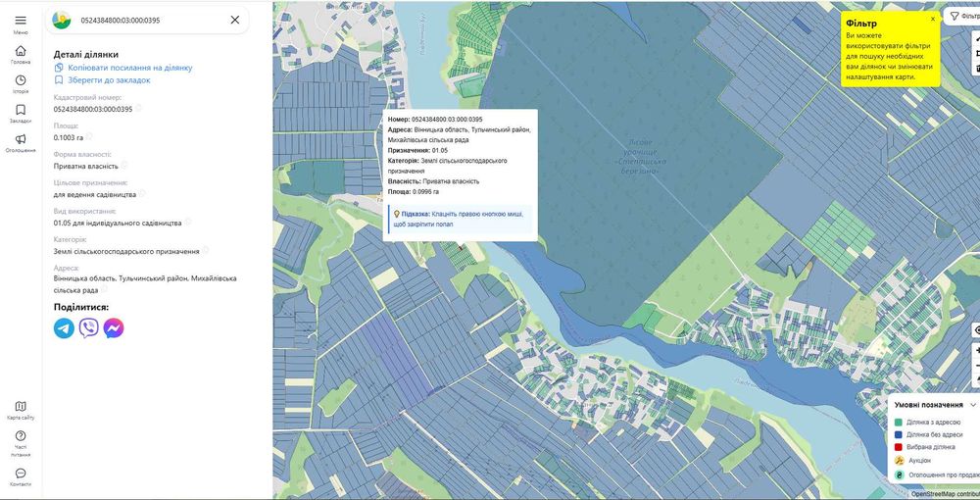Clear the cadastral number search with X
The image size is (980, 500).
[x=235, y=20]
